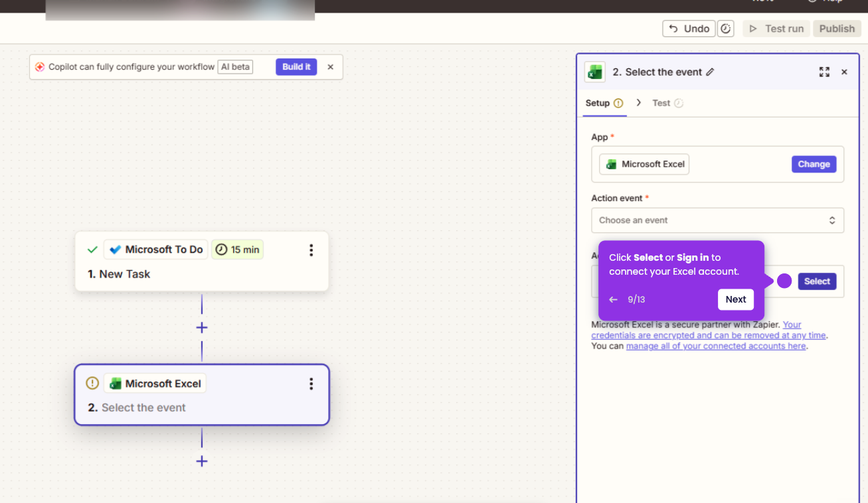This screenshot has width=868, height=503.
Task: Change the selected app
Action: tap(814, 164)
